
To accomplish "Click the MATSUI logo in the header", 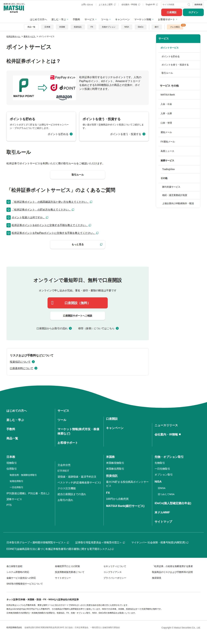I will pos(14,8).
